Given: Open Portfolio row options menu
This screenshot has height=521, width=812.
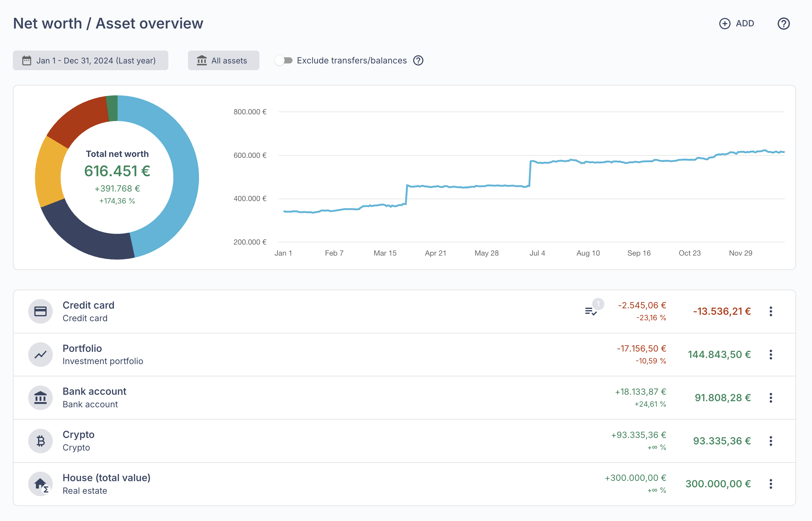Looking at the screenshot, I should [771, 355].
